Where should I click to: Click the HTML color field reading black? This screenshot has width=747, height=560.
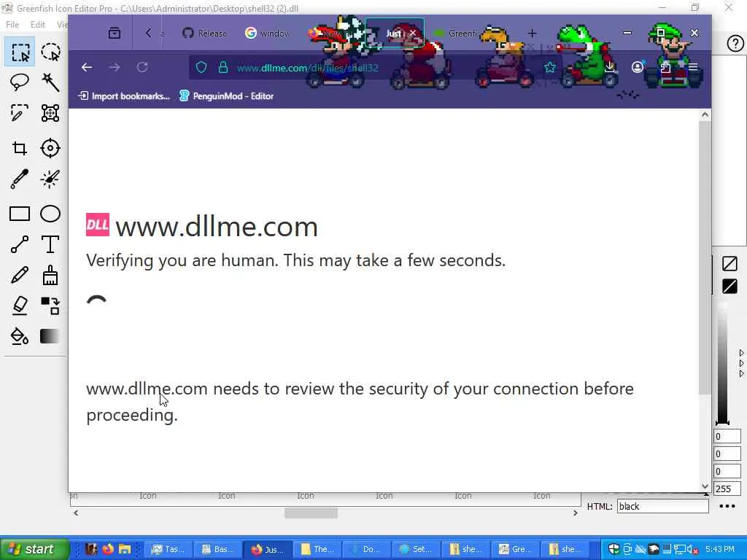[662, 506]
